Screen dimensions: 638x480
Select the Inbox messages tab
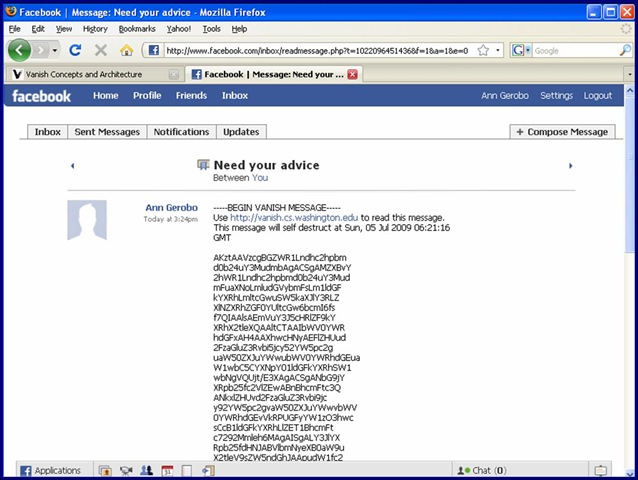(47, 132)
